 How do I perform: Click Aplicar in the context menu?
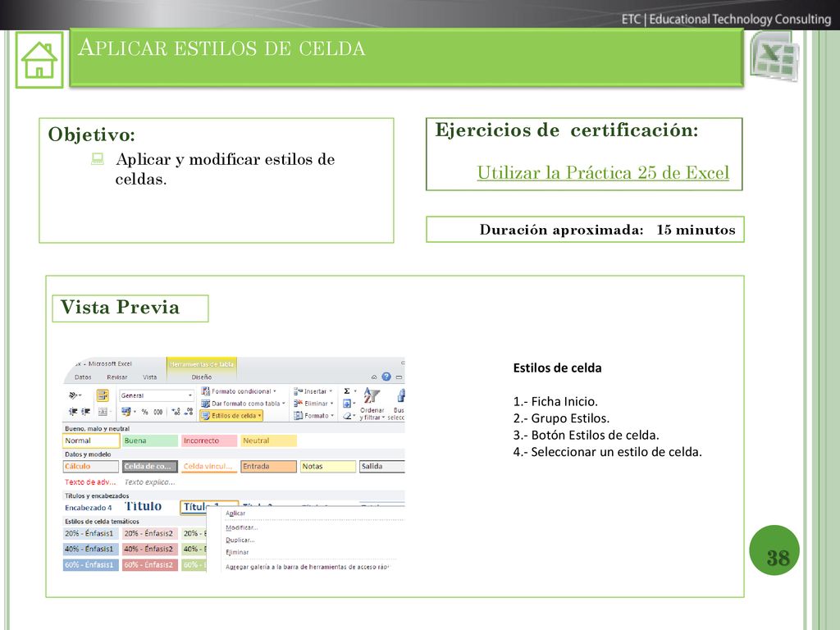pyautogui.click(x=235, y=514)
